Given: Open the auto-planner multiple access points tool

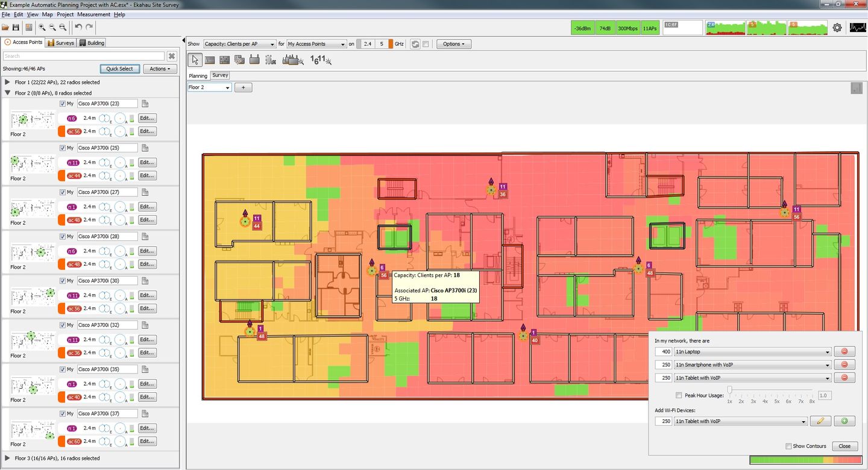Looking at the screenshot, I should 293,60.
